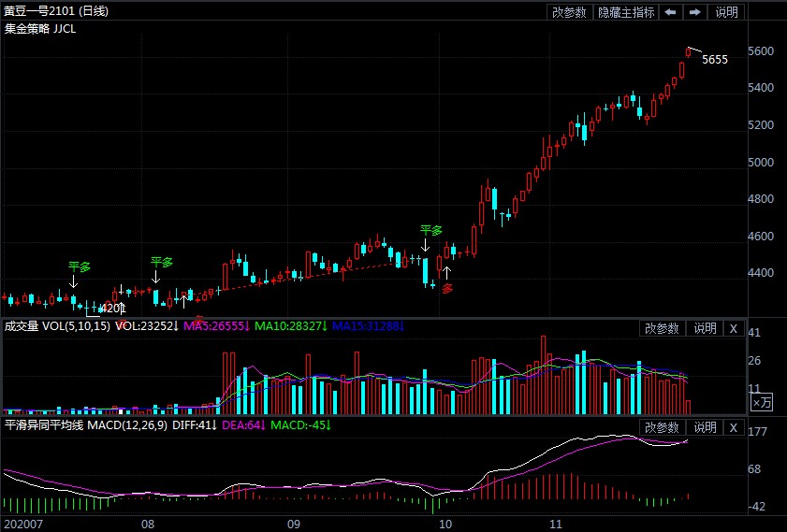The height and width of the screenshot is (532, 787).
Task: Click the 4400 price axis label
Action: tap(761, 273)
